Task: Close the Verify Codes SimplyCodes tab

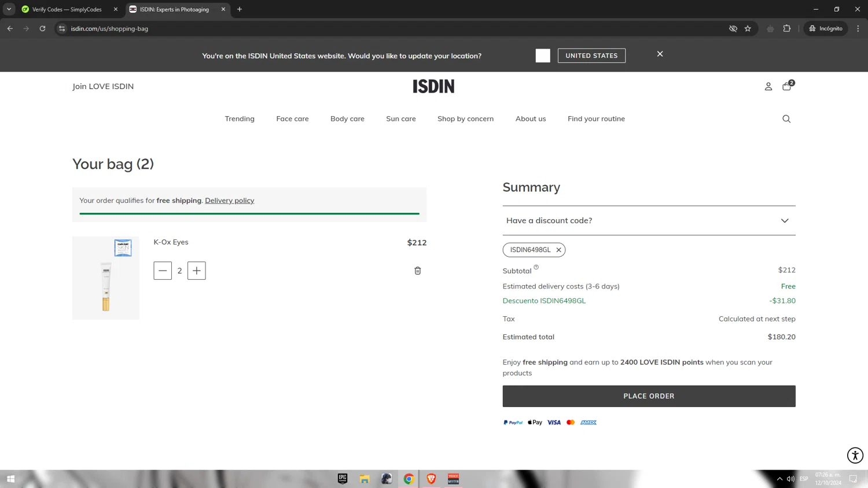Action: (116, 9)
